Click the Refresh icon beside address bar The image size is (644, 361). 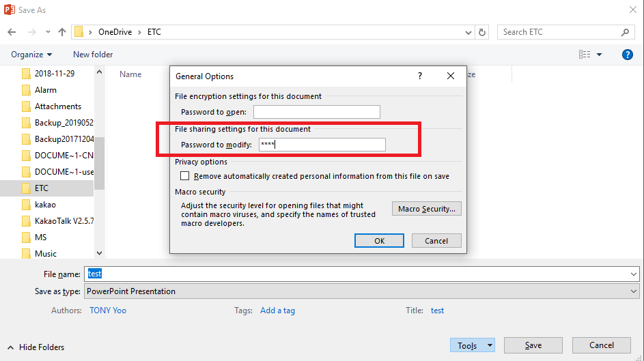point(482,32)
